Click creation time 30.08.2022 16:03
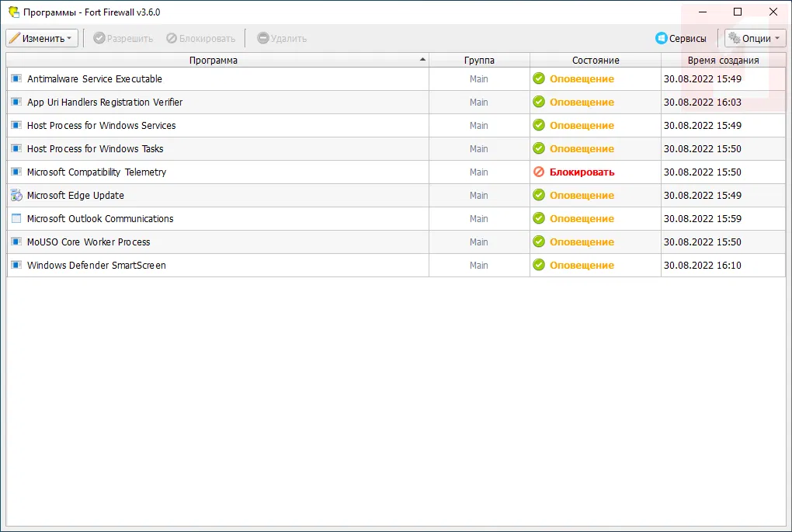The image size is (792, 532). coord(703,102)
